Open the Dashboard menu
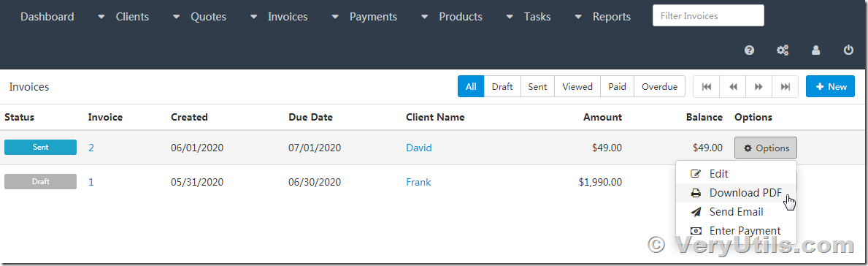Image resolution: width=868 pixels, height=266 pixels. [47, 17]
